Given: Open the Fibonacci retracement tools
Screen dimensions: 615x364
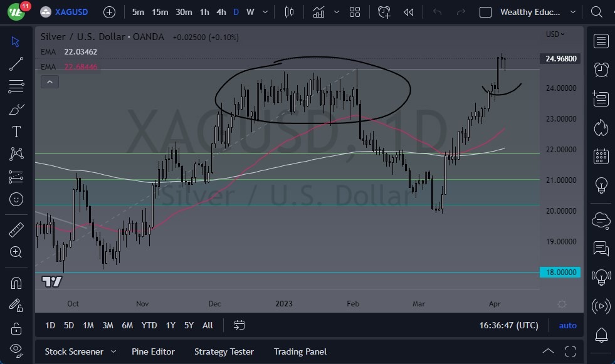Looking at the screenshot, I should 16,86.
